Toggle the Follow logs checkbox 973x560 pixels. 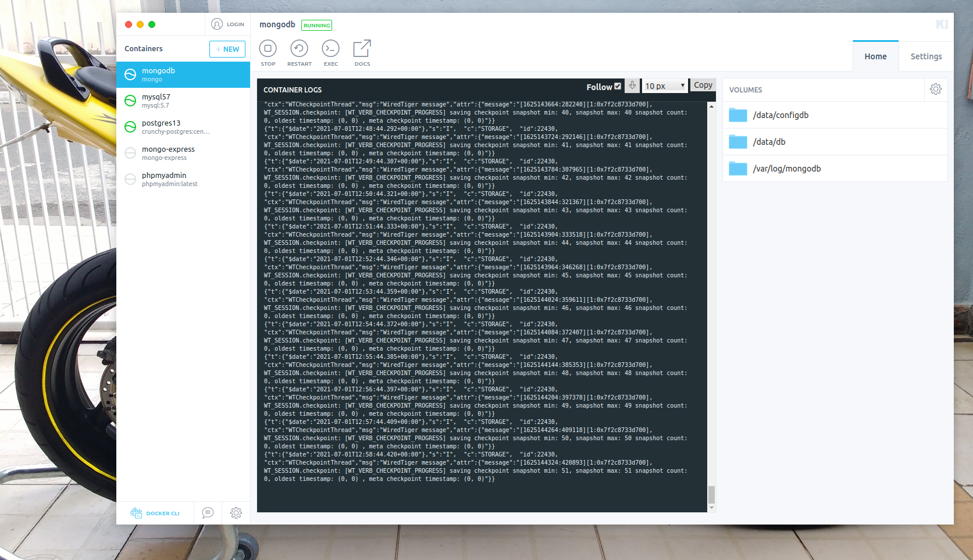618,86
